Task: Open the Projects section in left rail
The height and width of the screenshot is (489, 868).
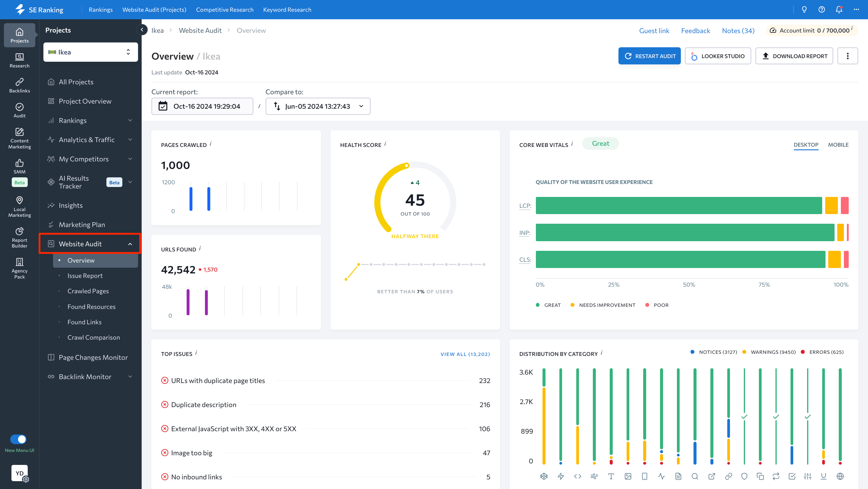Action: point(20,35)
